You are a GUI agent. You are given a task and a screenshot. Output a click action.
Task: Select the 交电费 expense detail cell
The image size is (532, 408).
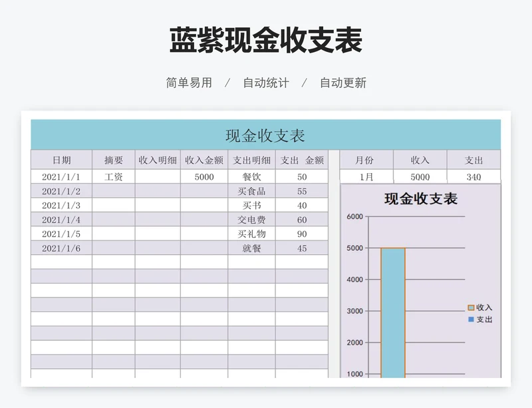pos(251,220)
